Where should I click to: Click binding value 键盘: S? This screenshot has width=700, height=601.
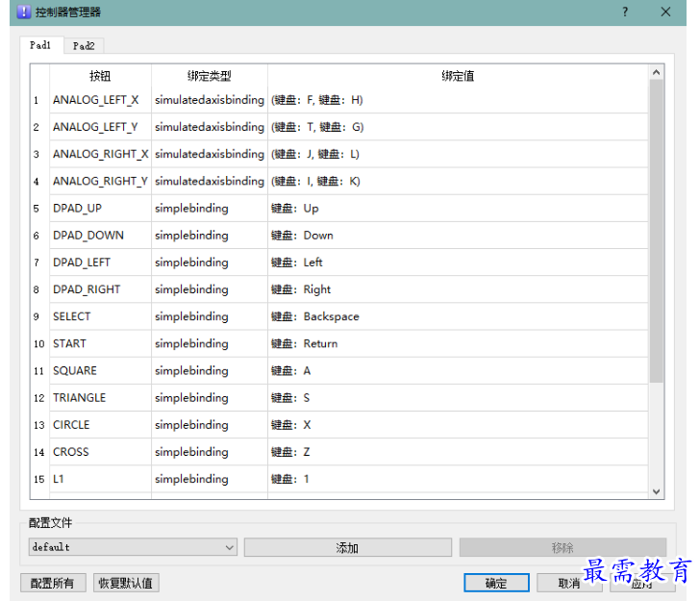coord(458,398)
